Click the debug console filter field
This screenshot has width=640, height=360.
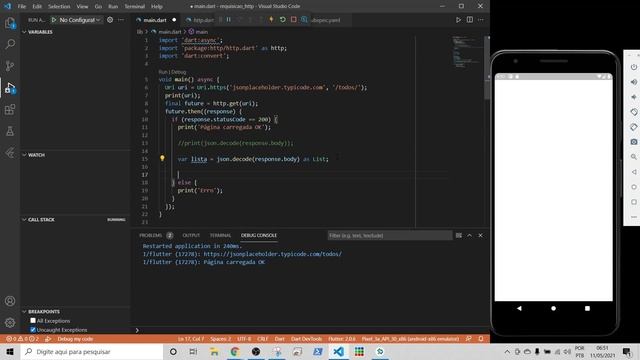(x=390, y=236)
